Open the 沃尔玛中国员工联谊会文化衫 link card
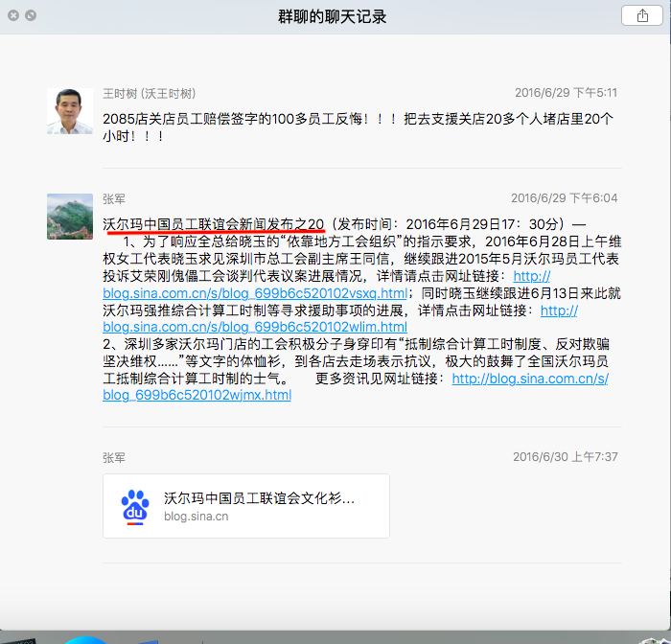The height and width of the screenshot is (644, 671). (x=246, y=506)
